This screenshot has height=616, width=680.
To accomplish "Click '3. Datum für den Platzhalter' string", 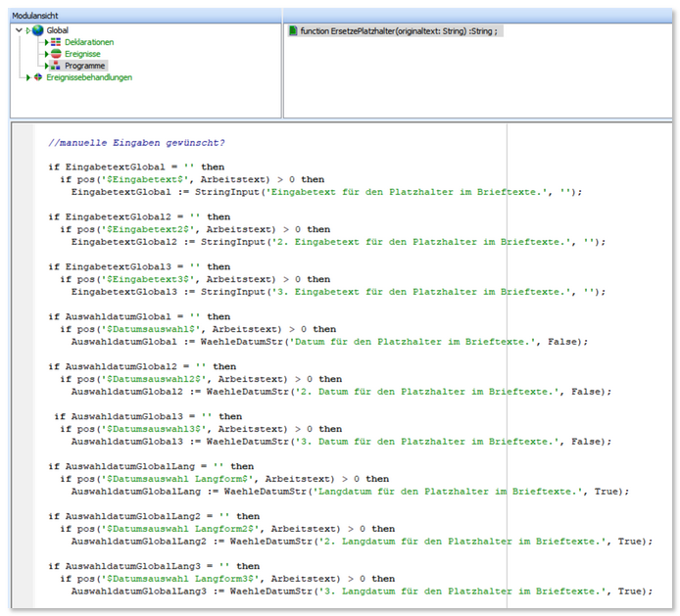I will point(427,442).
